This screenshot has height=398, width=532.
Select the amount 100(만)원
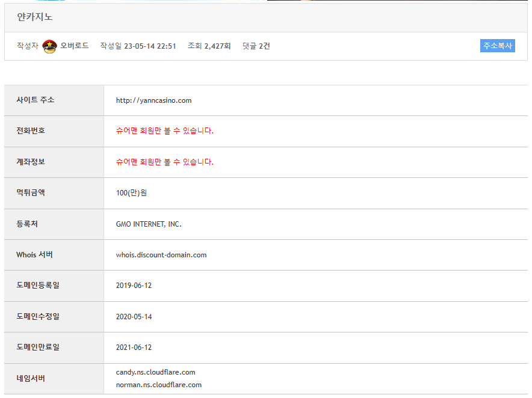pyautogui.click(x=131, y=193)
